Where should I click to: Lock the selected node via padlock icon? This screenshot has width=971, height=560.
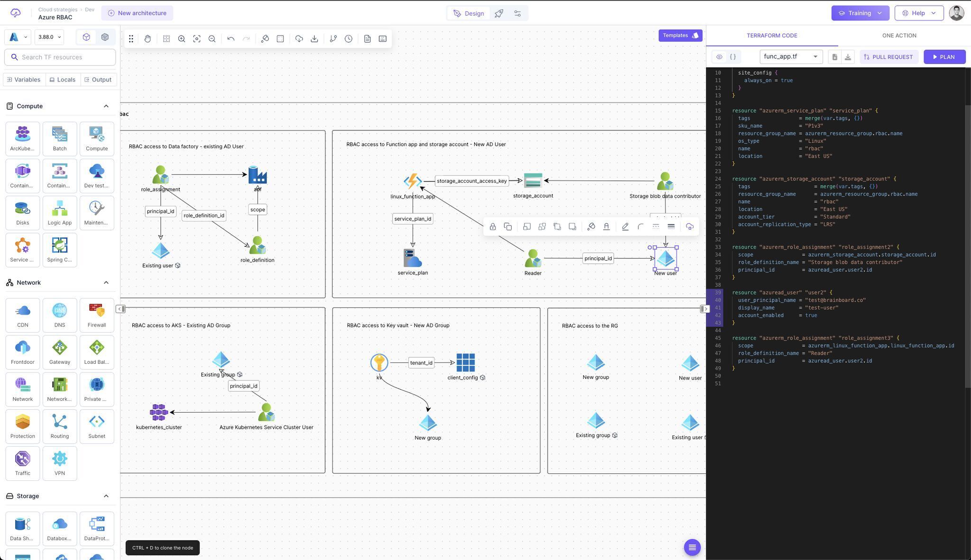(493, 226)
